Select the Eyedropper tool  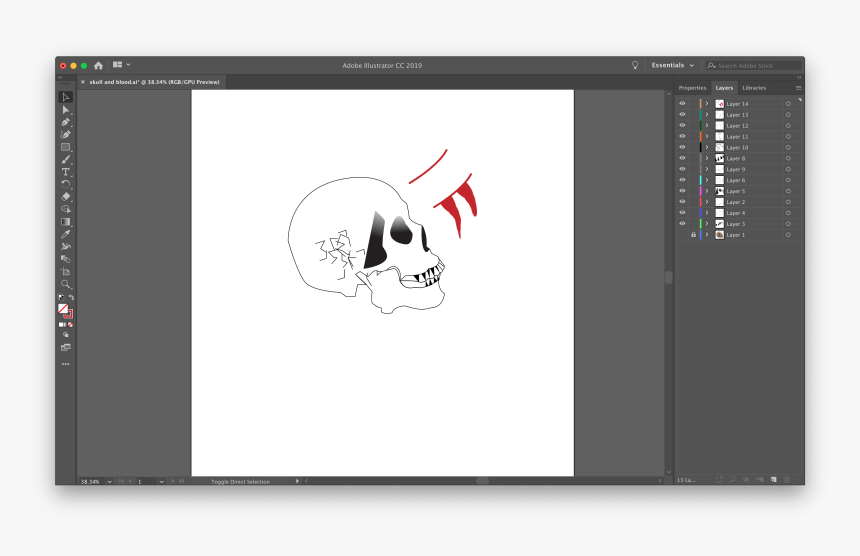coord(65,234)
